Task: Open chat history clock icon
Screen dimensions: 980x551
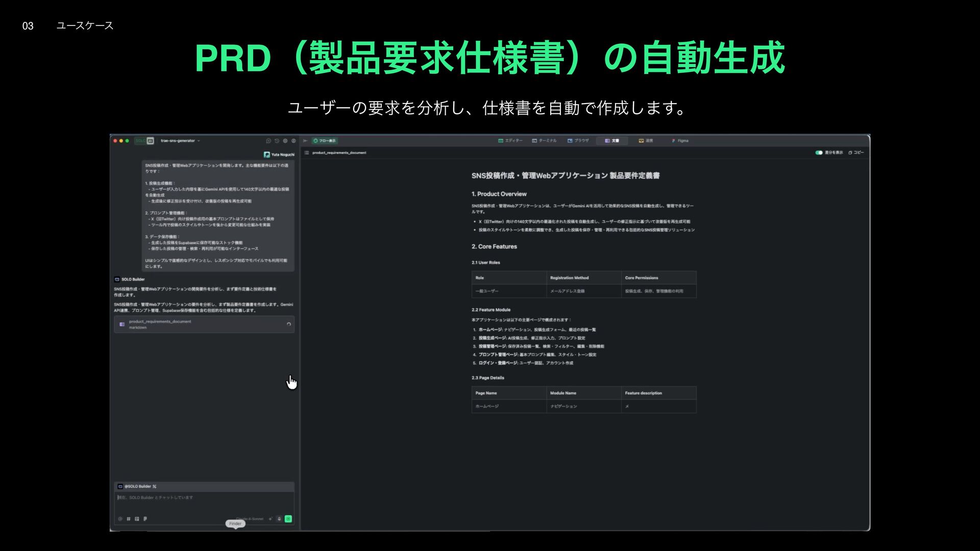Action: click(277, 141)
